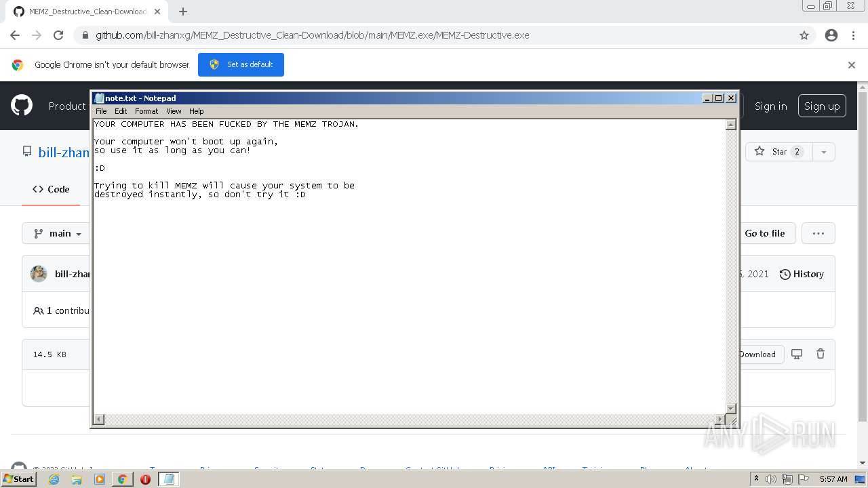The height and width of the screenshot is (488, 868).
Task: Switch to Chrome from the taskbar
Action: point(122,479)
